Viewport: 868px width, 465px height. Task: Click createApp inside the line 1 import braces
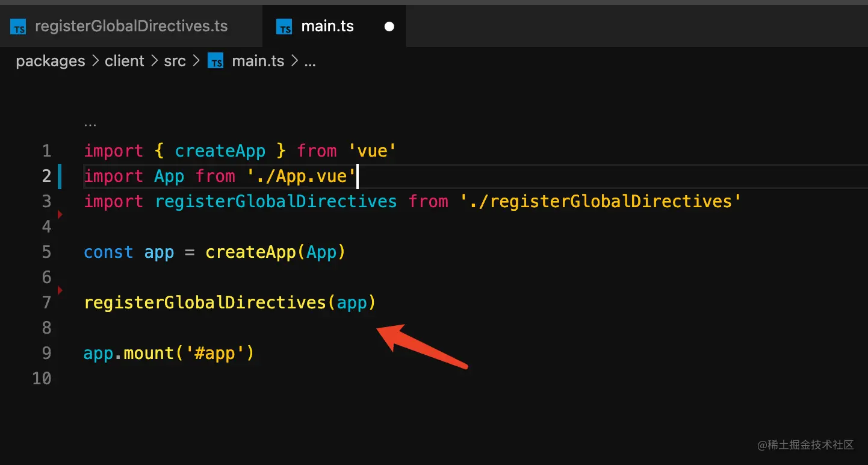(x=220, y=151)
